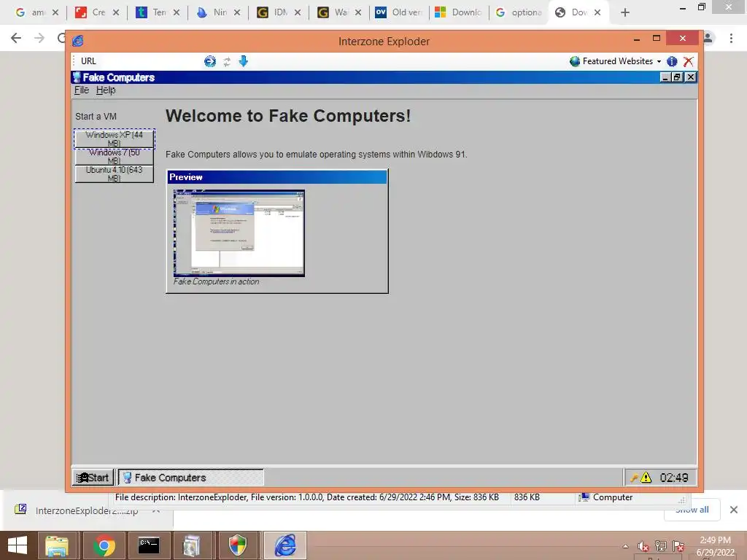Close Chrome's download bar
This screenshot has width=747, height=560.
pos(734,510)
